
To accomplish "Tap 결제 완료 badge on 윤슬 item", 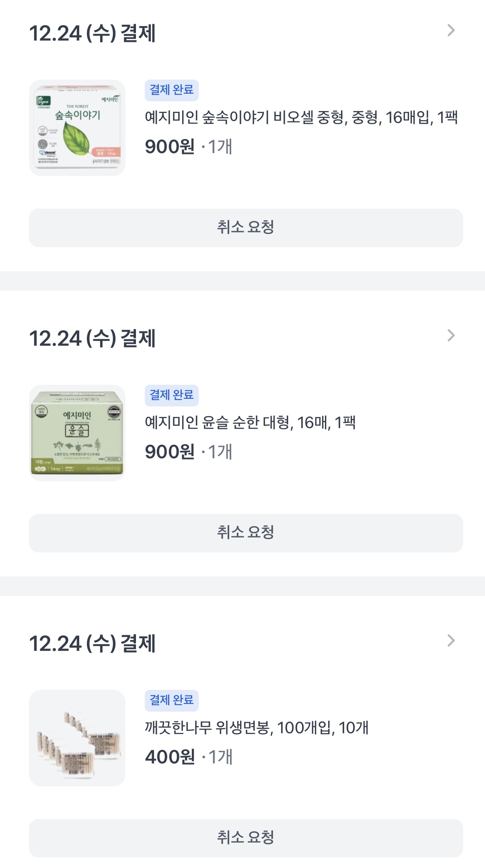I will [172, 395].
